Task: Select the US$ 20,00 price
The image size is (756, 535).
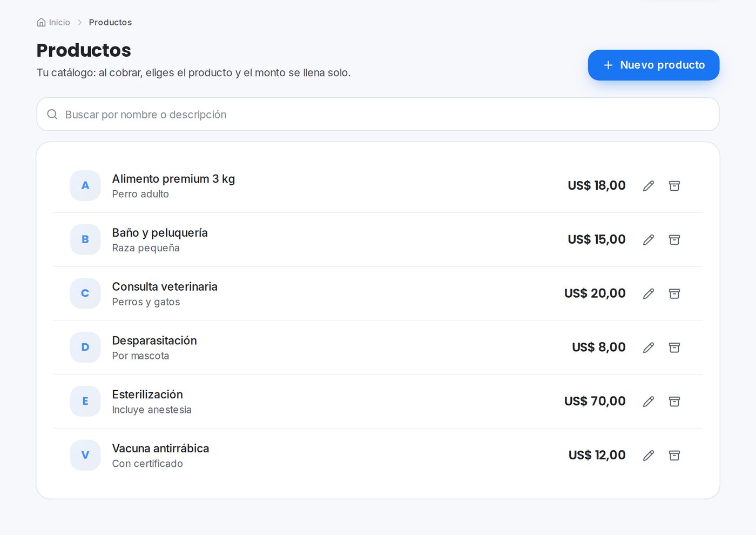Action: [x=595, y=293]
